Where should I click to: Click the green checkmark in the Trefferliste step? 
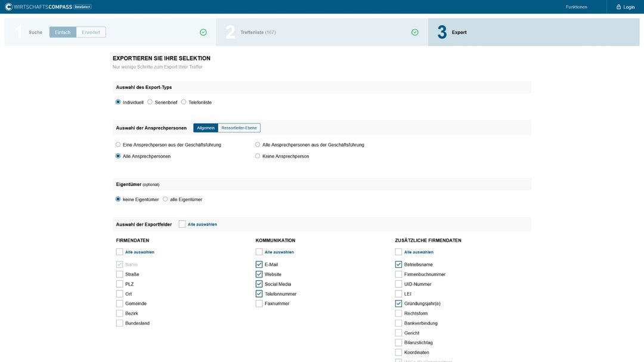415,32
